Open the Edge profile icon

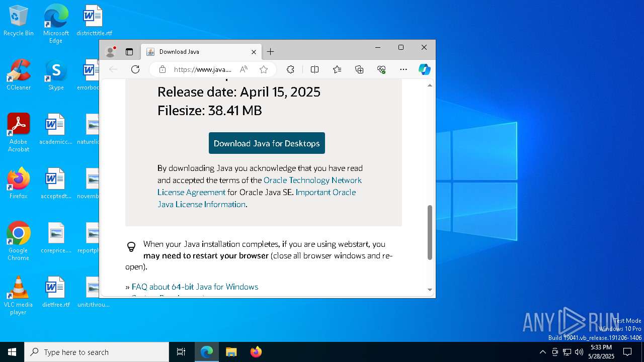click(x=111, y=51)
